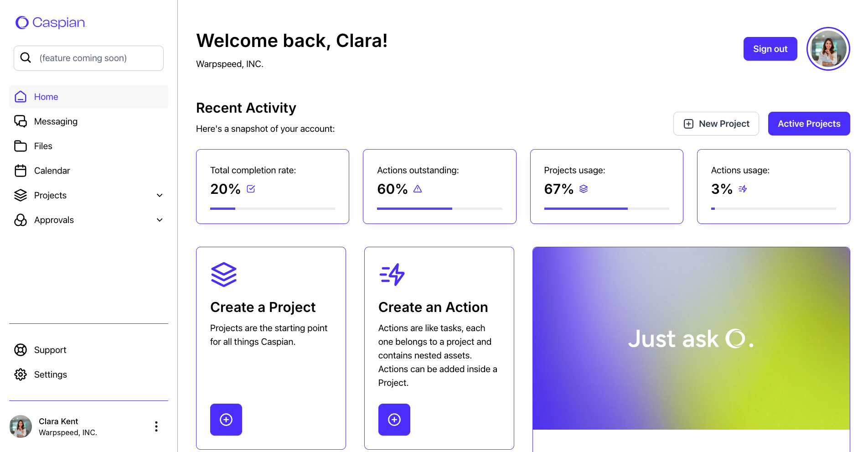
Task: Click the Messaging chat bubbles icon
Action: [21, 121]
